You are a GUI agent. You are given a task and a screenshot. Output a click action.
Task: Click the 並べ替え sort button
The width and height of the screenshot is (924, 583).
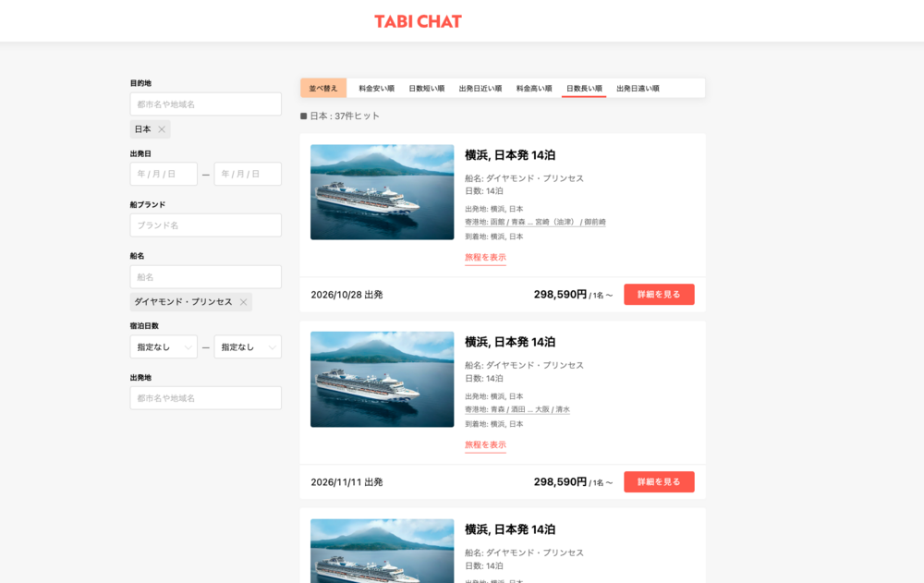323,87
